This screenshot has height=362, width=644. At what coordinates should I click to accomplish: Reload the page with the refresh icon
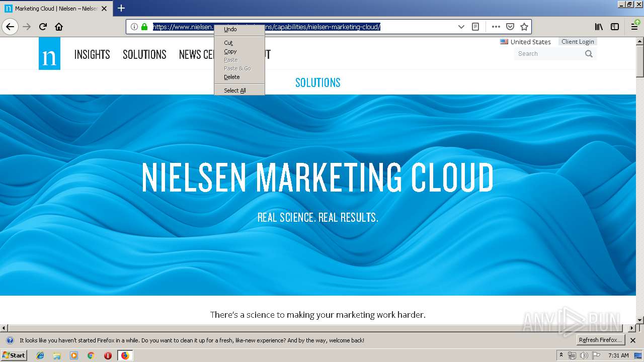tap(43, 27)
